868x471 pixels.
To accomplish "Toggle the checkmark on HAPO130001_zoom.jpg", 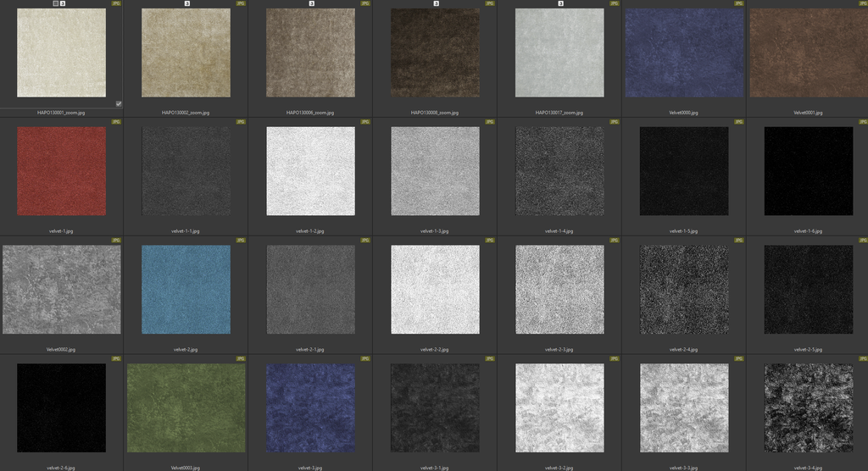I will pyautogui.click(x=119, y=103).
